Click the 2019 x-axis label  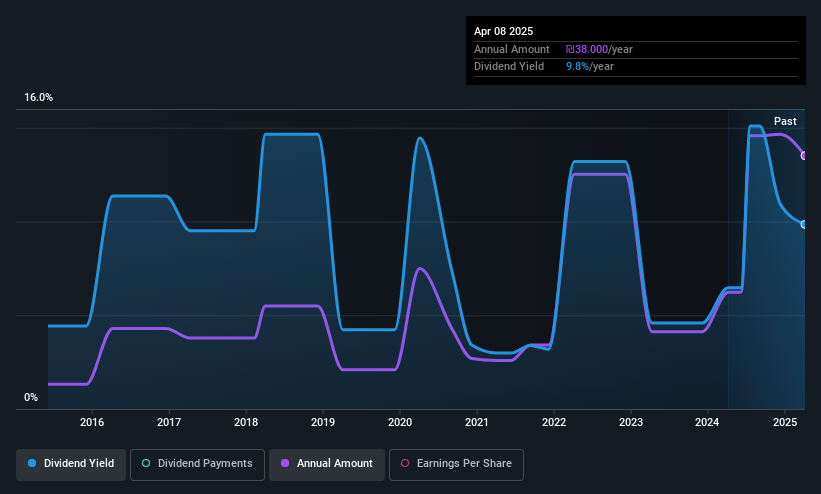pyautogui.click(x=323, y=422)
